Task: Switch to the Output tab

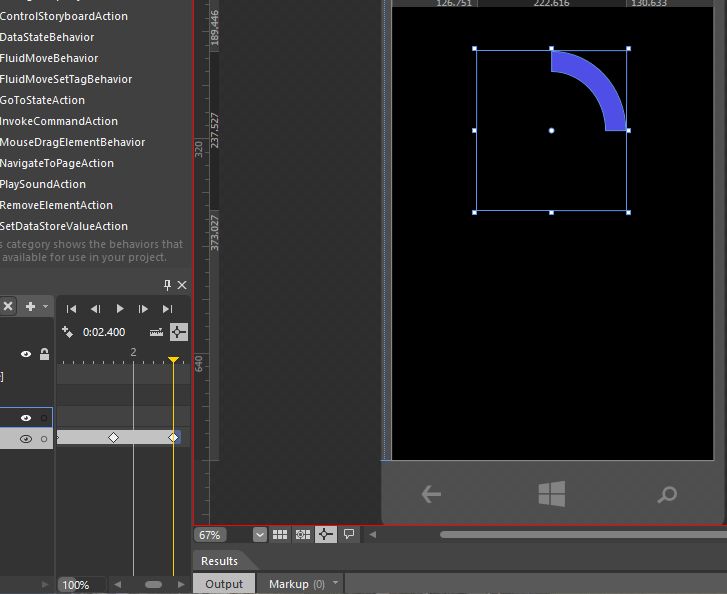Action: 224,584
